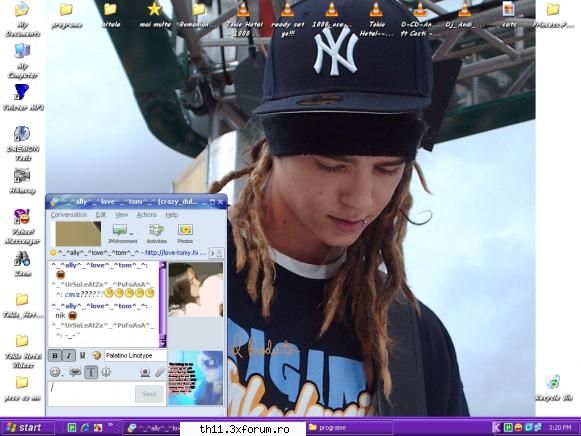Click your own blue avatar thumbnail
This screenshot has width=581, height=436.
[196, 378]
